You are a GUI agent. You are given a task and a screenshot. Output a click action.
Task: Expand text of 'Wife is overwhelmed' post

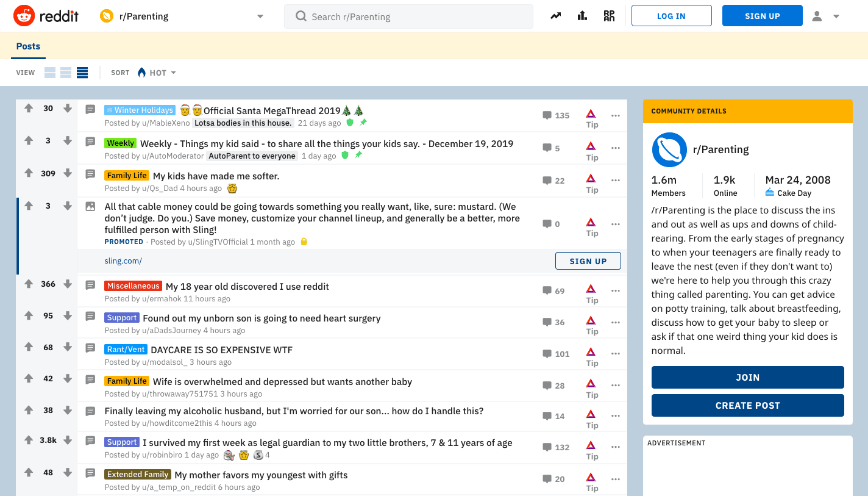point(90,379)
